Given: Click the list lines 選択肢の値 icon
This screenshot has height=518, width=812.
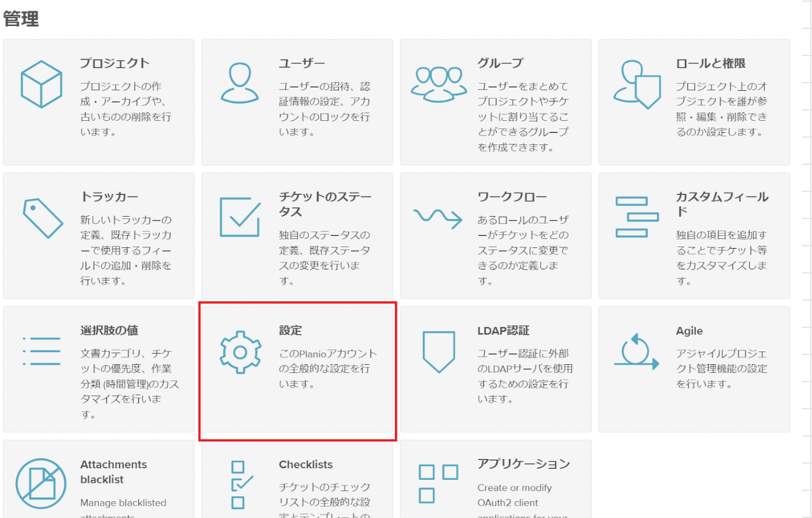Looking at the screenshot, I should click(41, 351).
